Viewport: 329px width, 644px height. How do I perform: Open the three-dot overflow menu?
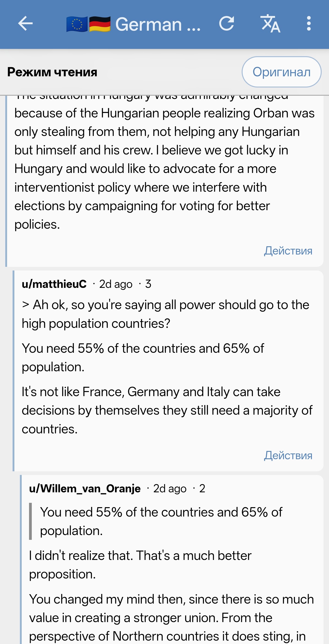[309, 24]
